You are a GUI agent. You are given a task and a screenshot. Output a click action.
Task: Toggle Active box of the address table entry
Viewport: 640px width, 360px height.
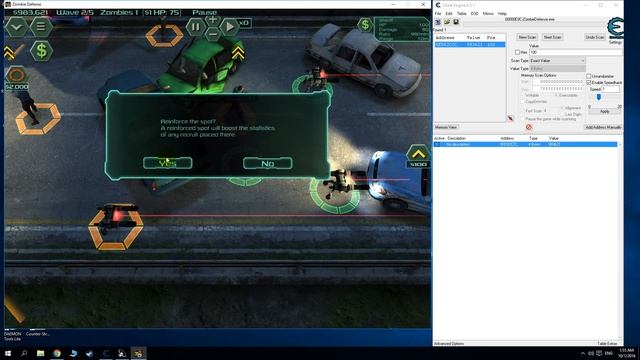[x=437, y=144]
